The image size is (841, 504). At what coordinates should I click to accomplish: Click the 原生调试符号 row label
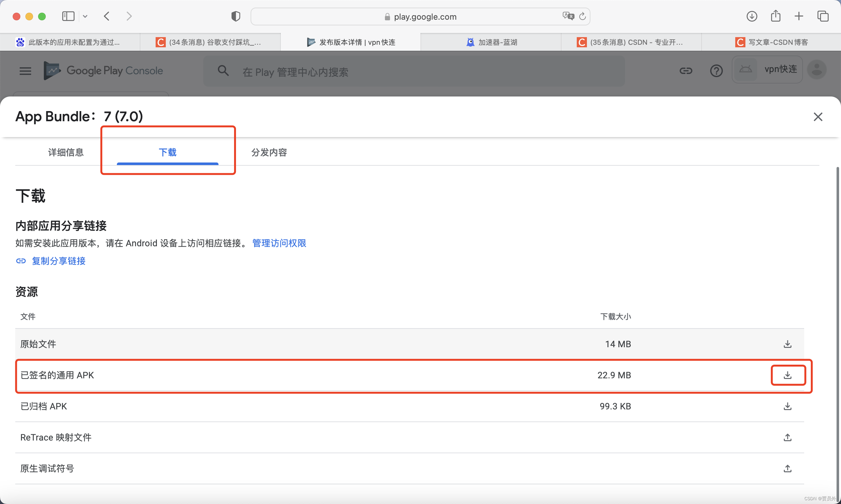point(47,469)
